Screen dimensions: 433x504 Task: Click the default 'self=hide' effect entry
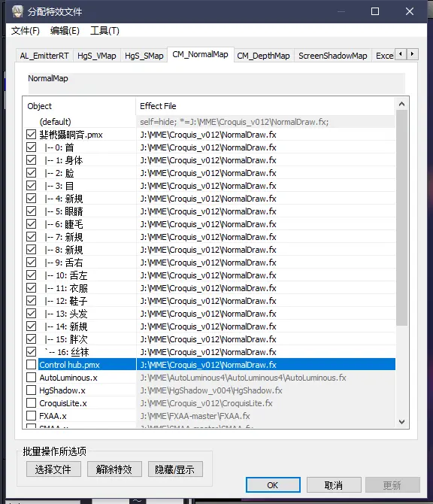pyautogui.click(x=235, y=122)
